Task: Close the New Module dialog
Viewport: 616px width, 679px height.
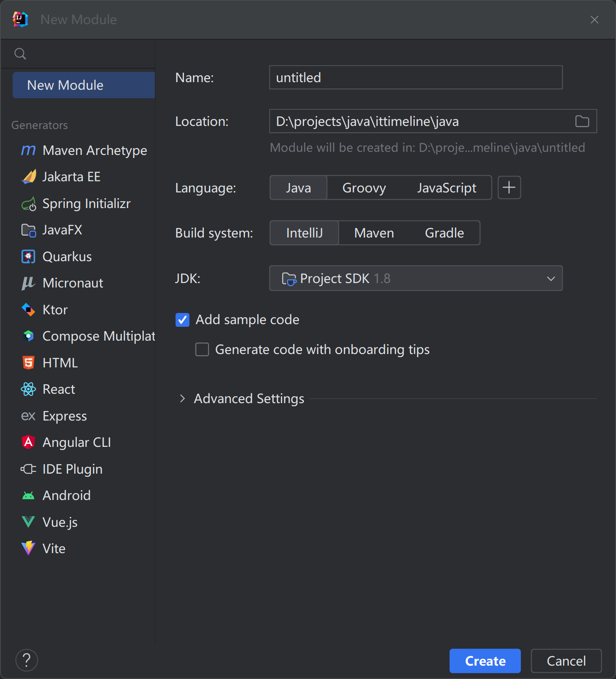Action: 595,20
